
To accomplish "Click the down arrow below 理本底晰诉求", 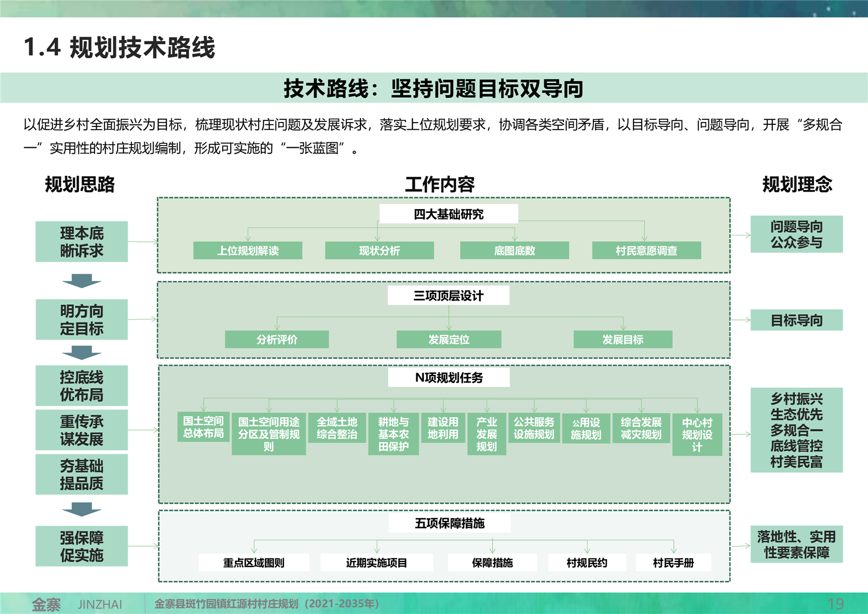I will tap(81, 281).
